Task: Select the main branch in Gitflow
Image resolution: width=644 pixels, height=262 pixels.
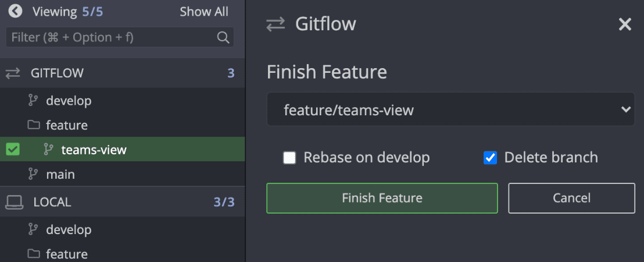Action: click(x=60, y=174)
